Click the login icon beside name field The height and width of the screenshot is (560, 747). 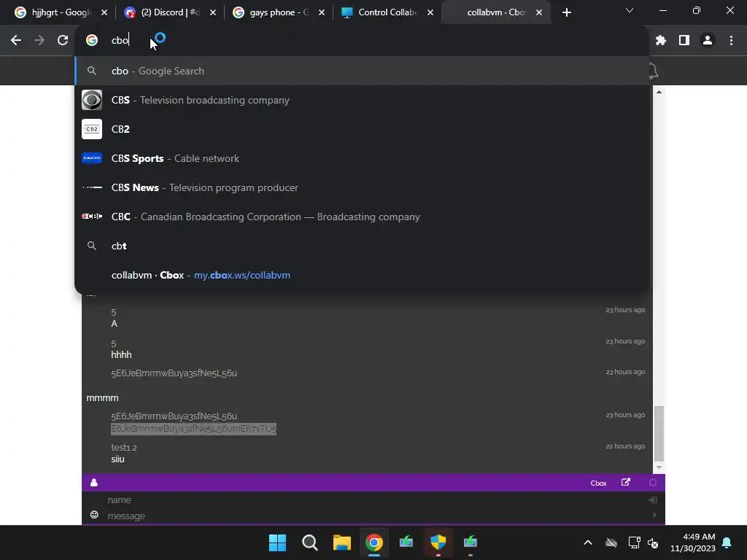point(653,499)
